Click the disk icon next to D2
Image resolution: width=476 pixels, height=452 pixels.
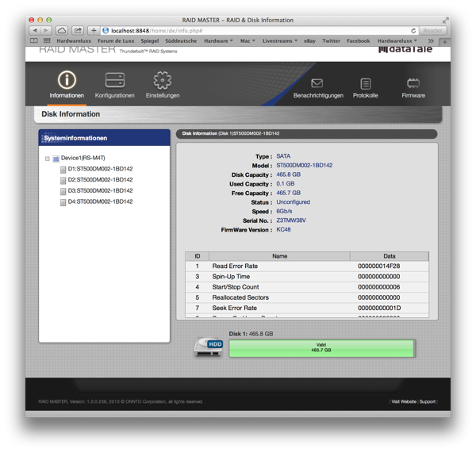(x=63, y=181)
